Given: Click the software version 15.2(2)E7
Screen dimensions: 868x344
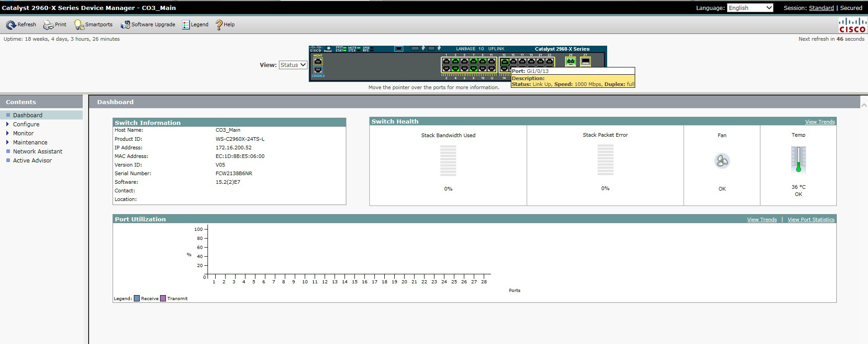Looking at the screenshot, I should point(228,182).
